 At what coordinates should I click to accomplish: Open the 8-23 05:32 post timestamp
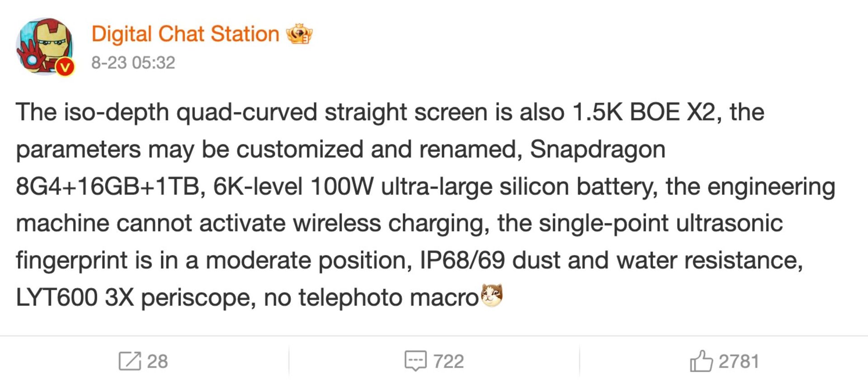coord(133,62)
